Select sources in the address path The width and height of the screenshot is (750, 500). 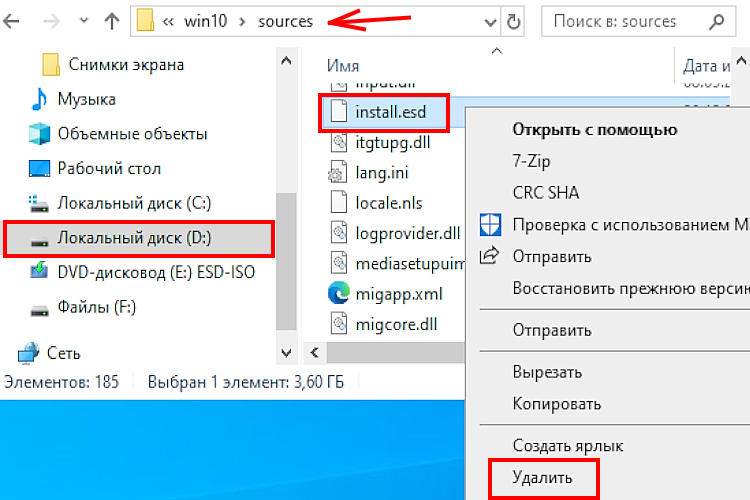click(286, 21)
